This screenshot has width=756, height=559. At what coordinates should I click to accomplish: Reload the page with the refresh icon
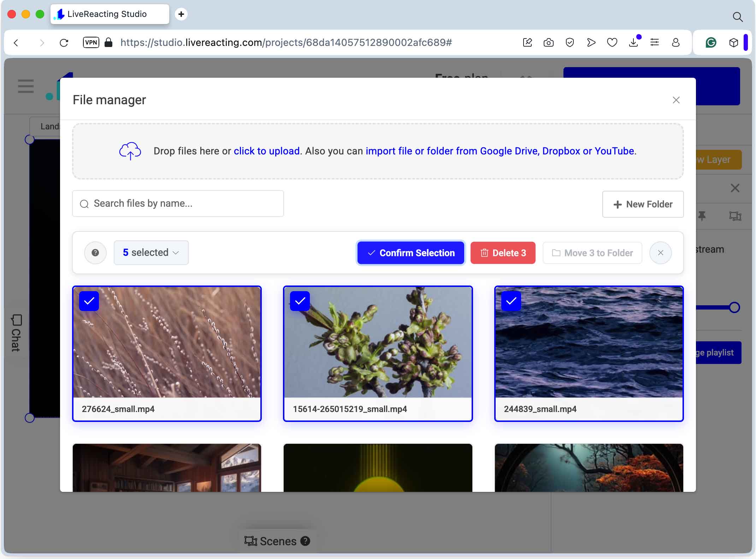coord(64,43)
